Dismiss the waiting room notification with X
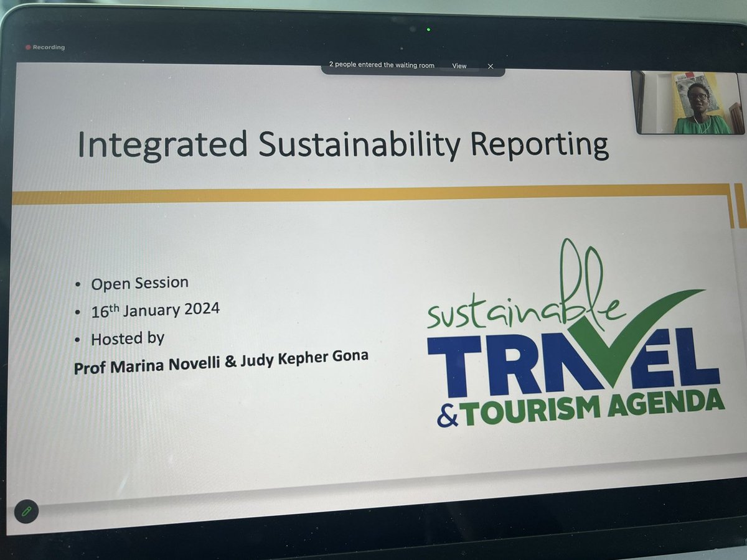This screenshot has height=560, width=747. (491, 66)
